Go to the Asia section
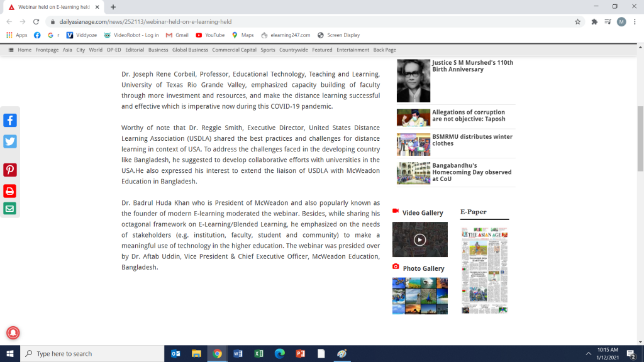 [x=67, y=50]
